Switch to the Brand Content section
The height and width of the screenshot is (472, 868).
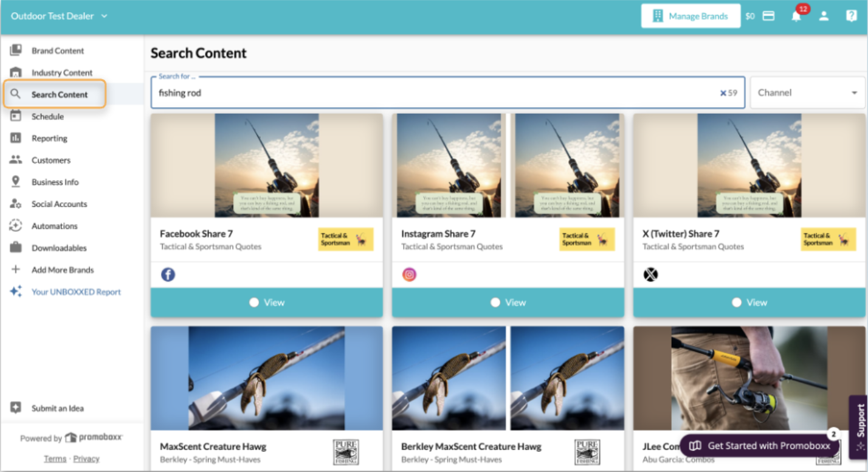point(58,50)
